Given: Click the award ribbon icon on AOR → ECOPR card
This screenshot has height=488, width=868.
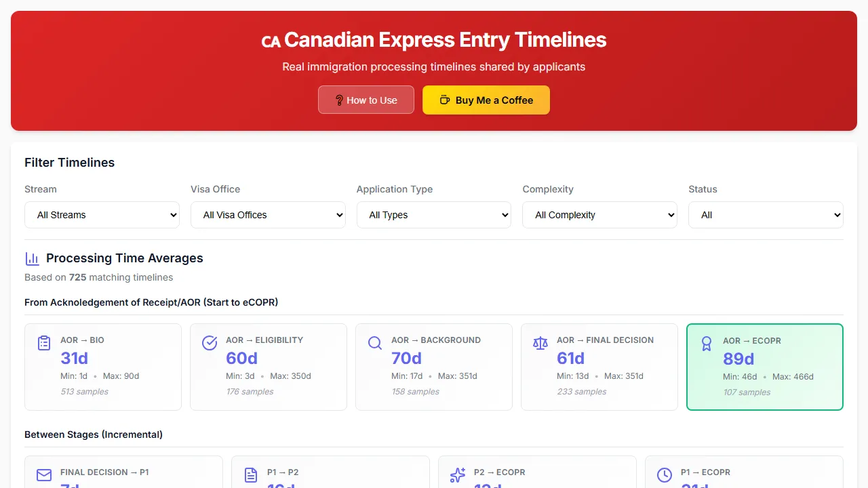Looking at the screenshot, I should pyautogui.click(x=706, y=344).
